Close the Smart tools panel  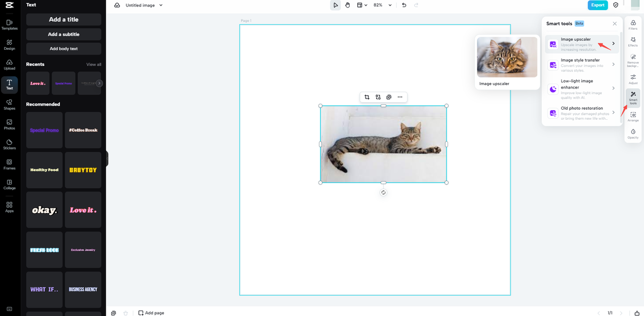tap(614, 24)
